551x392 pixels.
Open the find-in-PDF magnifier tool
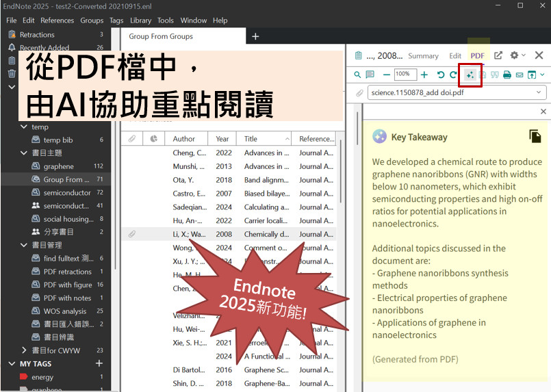pyautogui.click(x=357, y=75)
